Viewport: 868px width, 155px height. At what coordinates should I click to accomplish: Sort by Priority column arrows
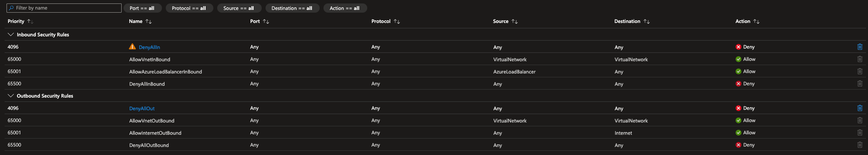pos(30,21)
